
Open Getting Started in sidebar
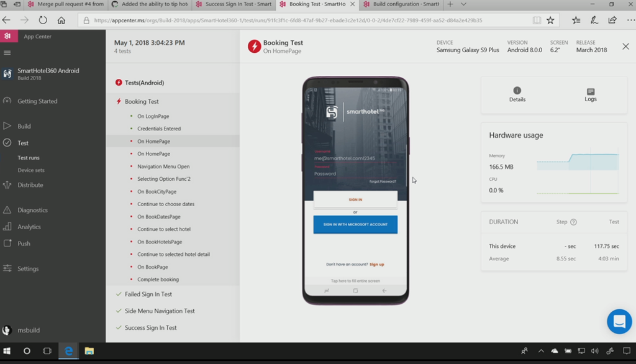pyautogui.click(x=37, y=101)
